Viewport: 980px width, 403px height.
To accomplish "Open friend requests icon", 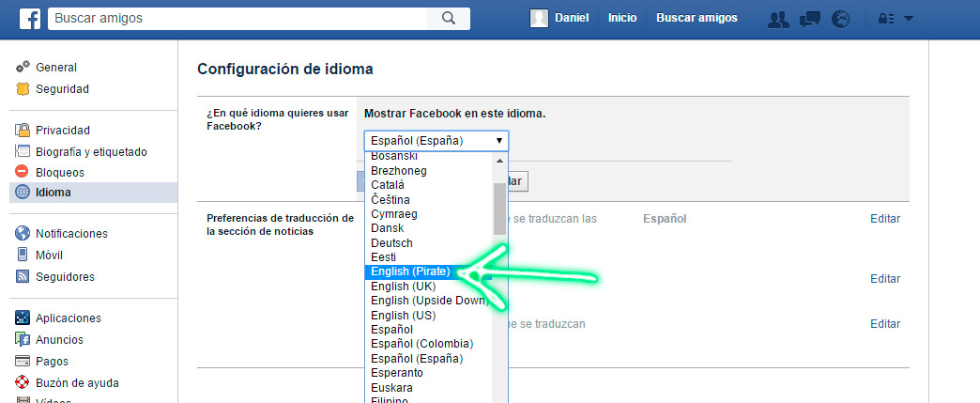I will point(779,20).
